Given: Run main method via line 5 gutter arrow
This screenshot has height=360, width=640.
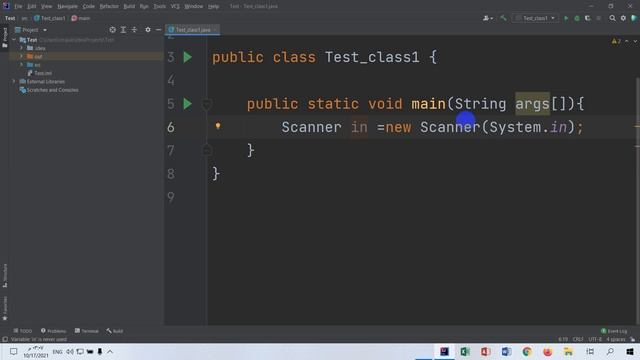Looking at the screenshot, I should 187,104.
